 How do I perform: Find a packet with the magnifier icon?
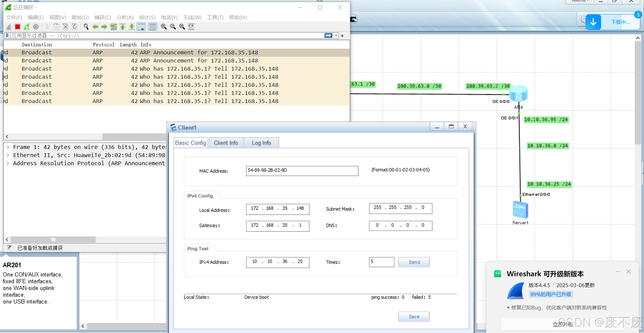tap(86, 27)
